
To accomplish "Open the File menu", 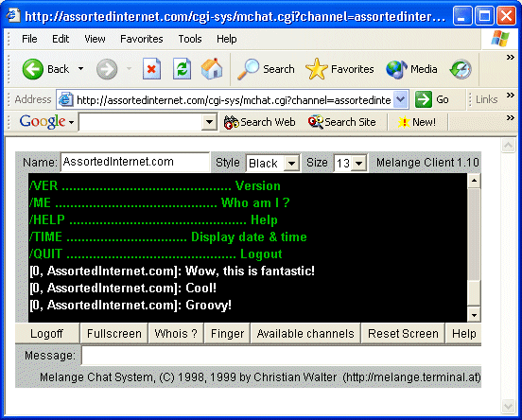I will click(29, 39).
